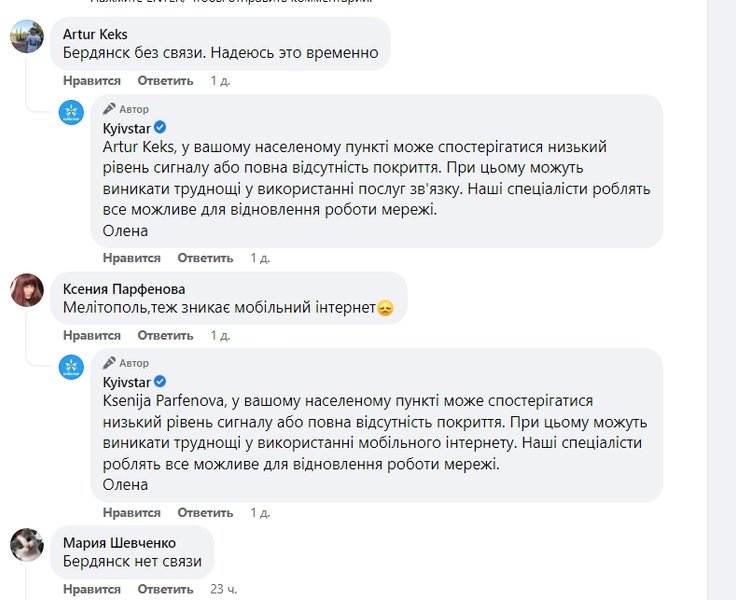
Task: Open timestamp of Мария Шевченко's comment
Action: pos(223,589)
